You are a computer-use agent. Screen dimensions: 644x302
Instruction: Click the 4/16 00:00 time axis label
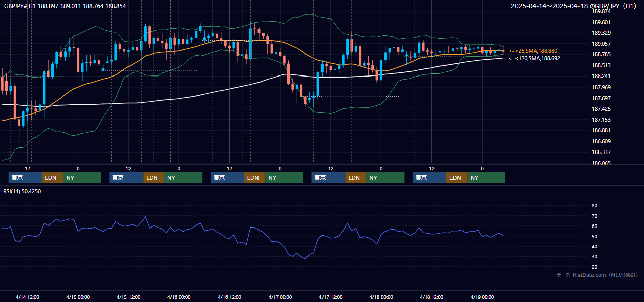(179, 297)
